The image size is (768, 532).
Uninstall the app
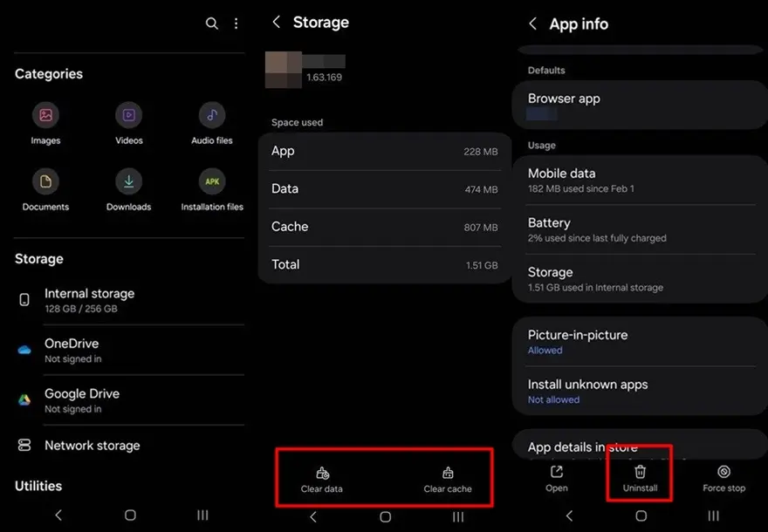click(x=640, y=477)
